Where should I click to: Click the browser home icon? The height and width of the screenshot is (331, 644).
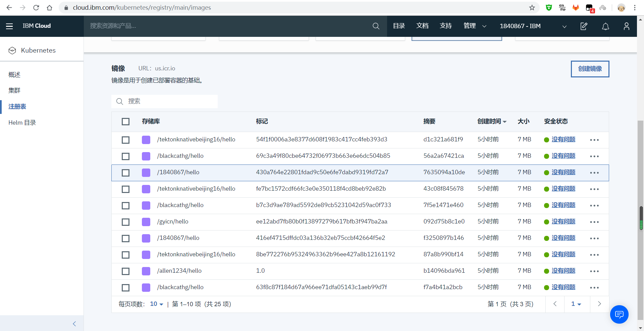click(50, 7)
